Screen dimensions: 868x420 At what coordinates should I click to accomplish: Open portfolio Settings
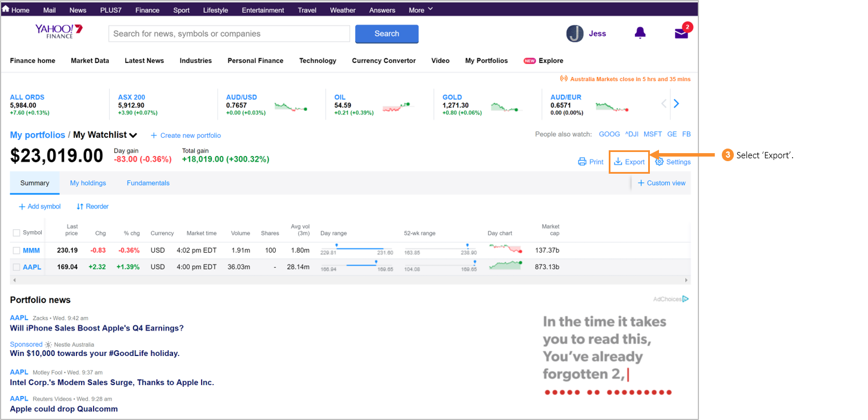[673, 162]
